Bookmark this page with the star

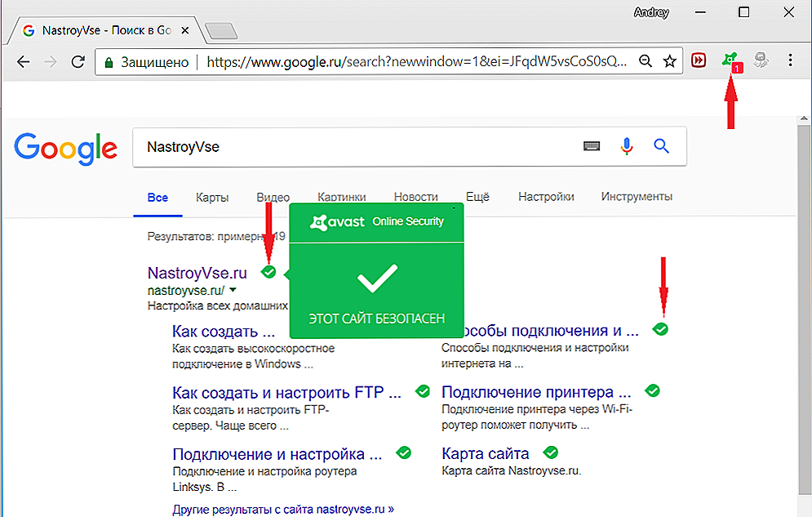tap(669, 61)
